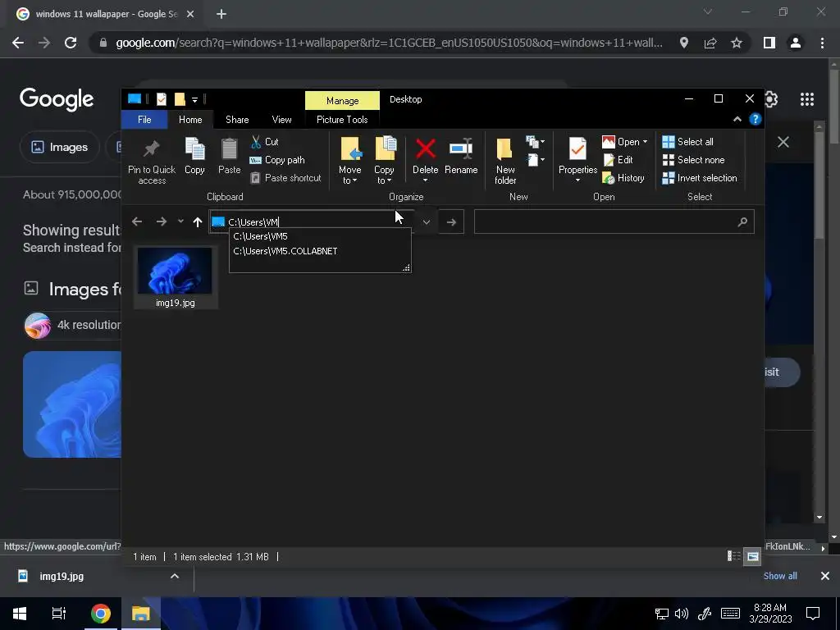Open the Move to menu

click(349, 160)
